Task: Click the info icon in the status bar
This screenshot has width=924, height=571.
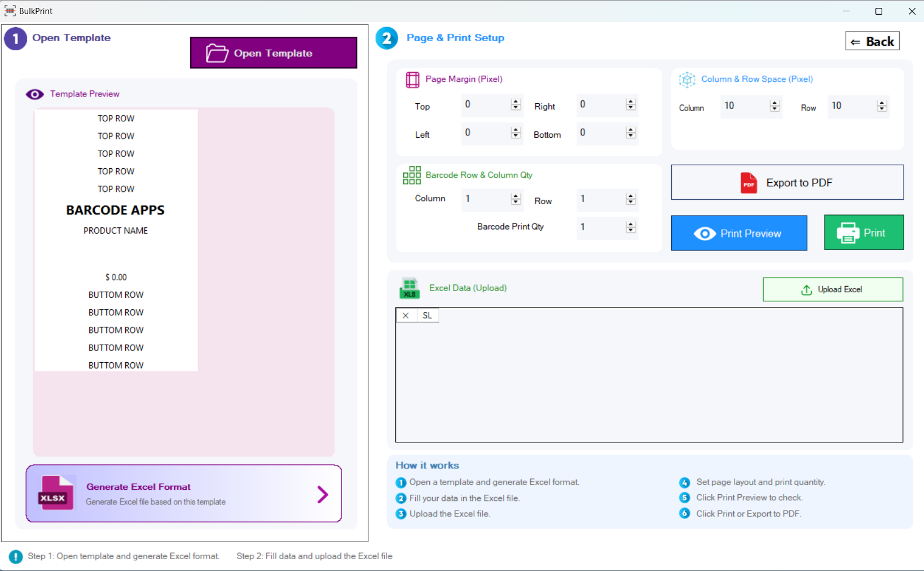Action: pos(16,556)
